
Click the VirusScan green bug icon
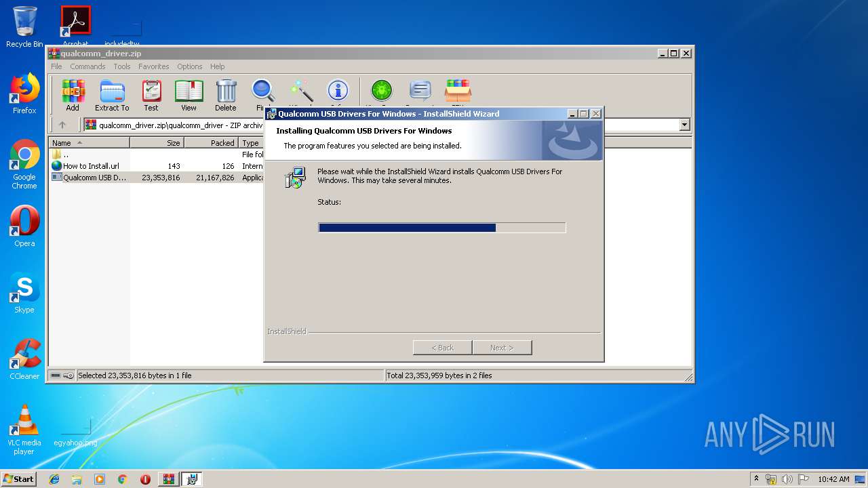pyautogui.click(x=382, y=92)
